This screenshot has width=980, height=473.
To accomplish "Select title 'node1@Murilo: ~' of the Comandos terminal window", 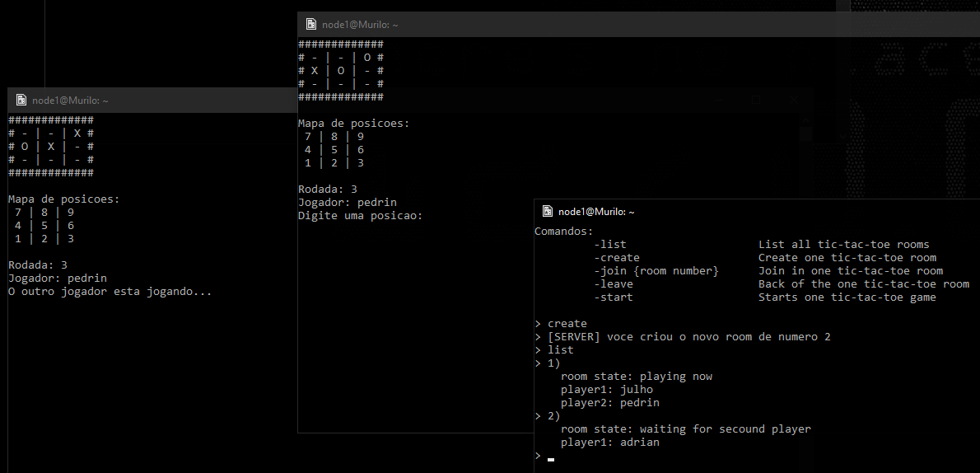I will [x=596, y=212].
